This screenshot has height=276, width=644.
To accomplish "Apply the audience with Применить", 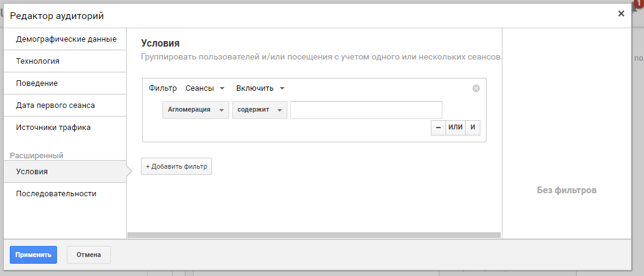I will click(33, 255).
